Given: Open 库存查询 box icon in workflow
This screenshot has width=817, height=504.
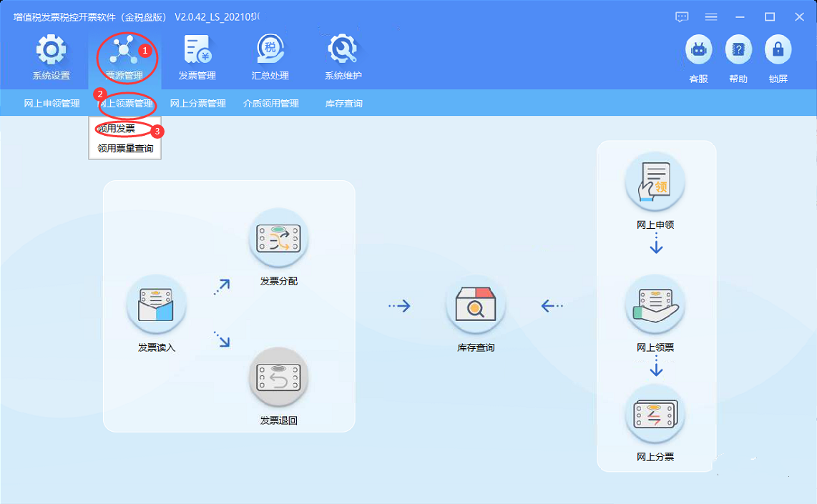Looking at the screenshot, I should (476, 305).
